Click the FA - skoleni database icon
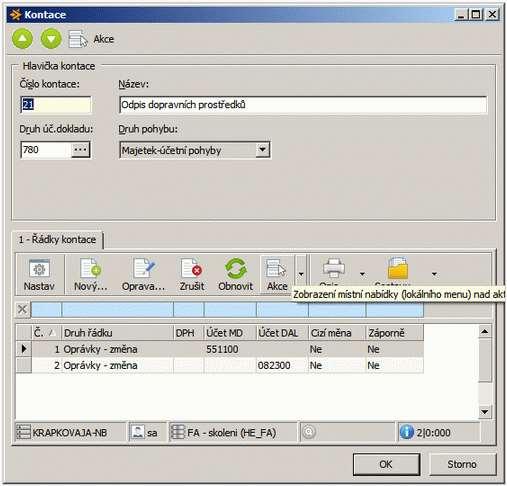This screenshot has width=507, height=486. pyautogui.click(x=177, y=432)
